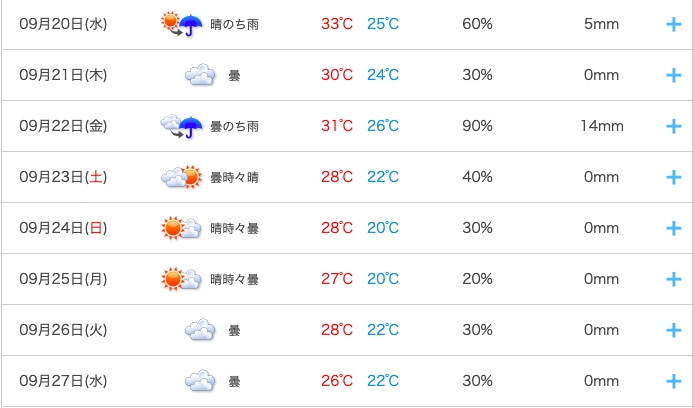Screen dimensions: 693x408
Task: Click the 90% rain probability
Action: pos(477,126)
